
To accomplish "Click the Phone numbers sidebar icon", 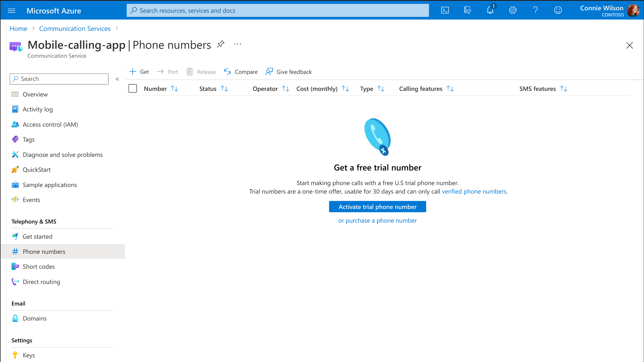I will (16, 251).
